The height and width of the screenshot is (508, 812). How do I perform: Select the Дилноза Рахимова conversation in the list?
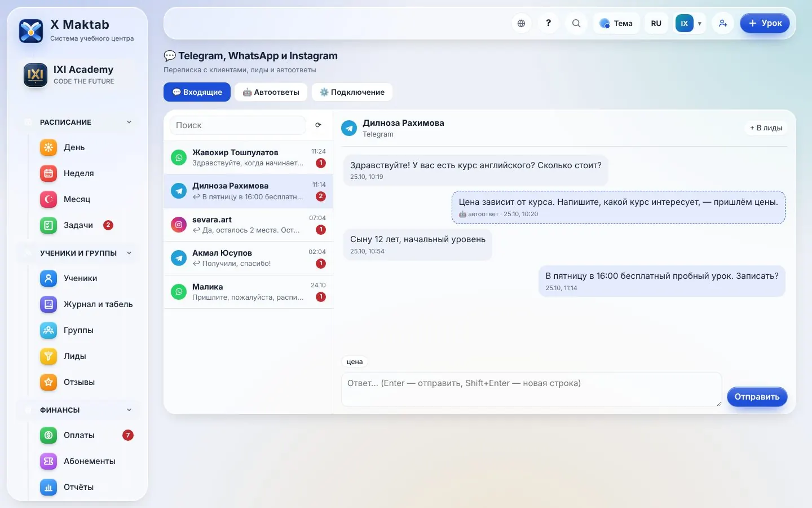click(x=248, y=191)
